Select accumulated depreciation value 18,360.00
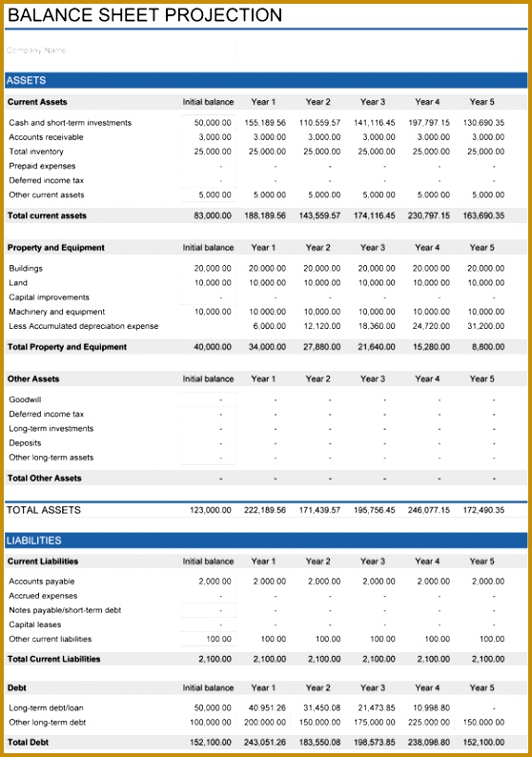 (x=376, y=326)
